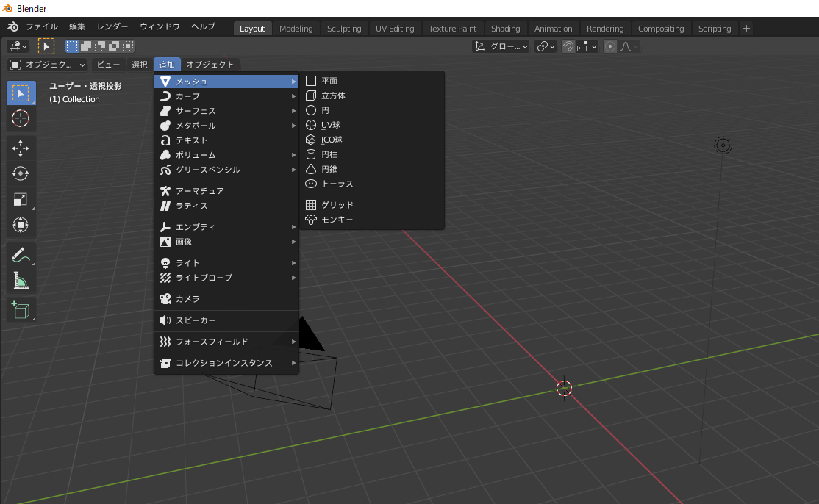Add a 平面 plane mesh
Image resolution: width=819 pixels, height=504 pixels.
point(372,81)
